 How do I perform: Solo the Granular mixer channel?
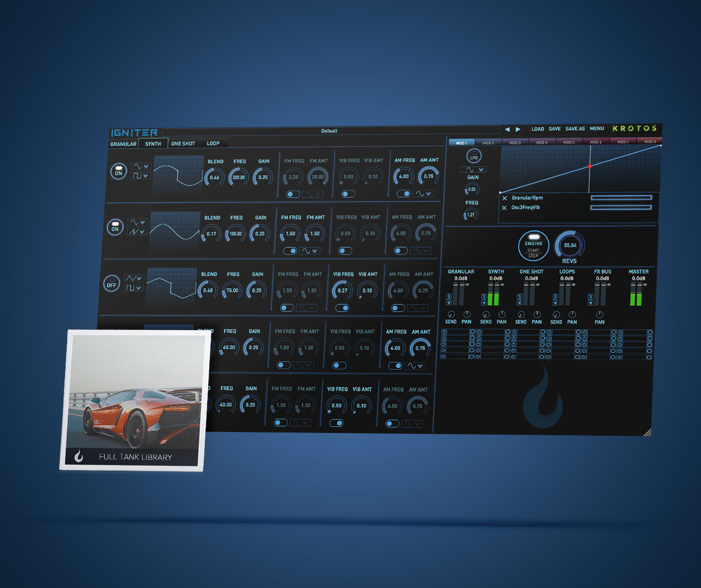coord(449,296)
